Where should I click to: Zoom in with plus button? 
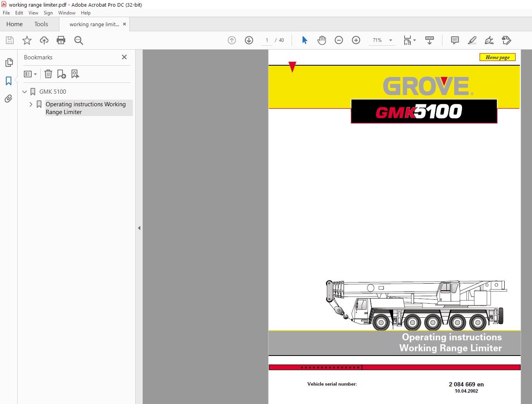tap(356, 40)
